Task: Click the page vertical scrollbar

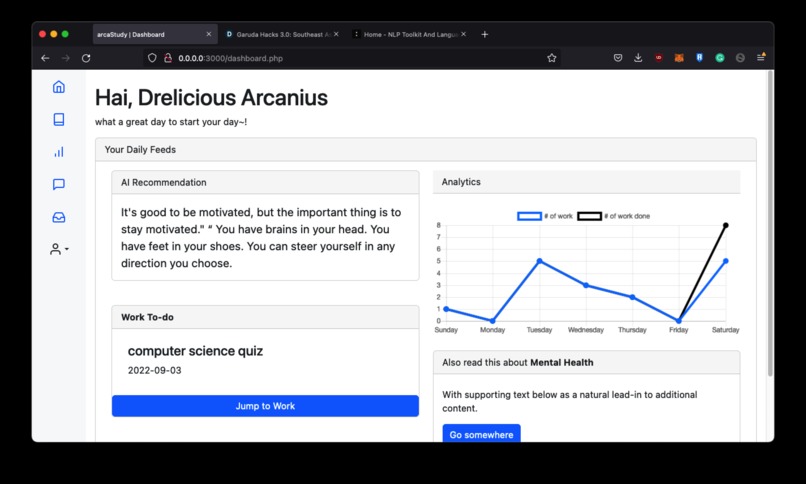Action: pos(770,224)
